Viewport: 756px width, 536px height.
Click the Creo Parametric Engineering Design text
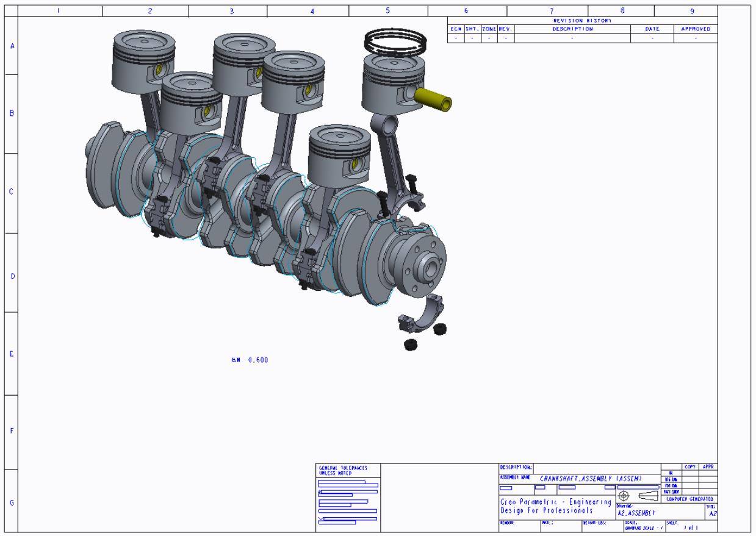point(555,506)
